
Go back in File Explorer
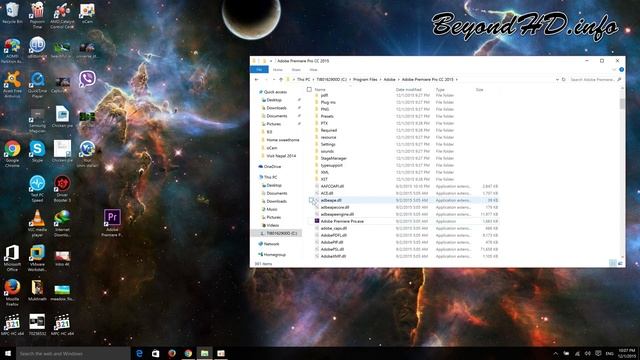[x=257, y=80]
